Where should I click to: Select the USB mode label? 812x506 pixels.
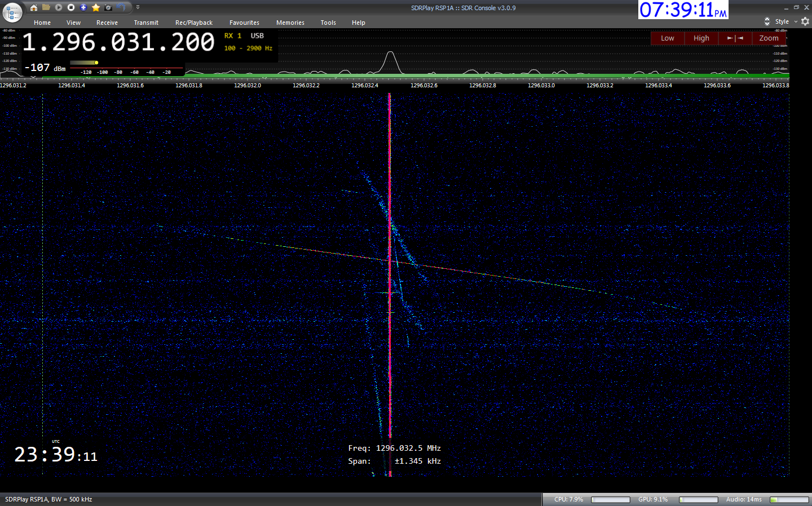(257, 35)
